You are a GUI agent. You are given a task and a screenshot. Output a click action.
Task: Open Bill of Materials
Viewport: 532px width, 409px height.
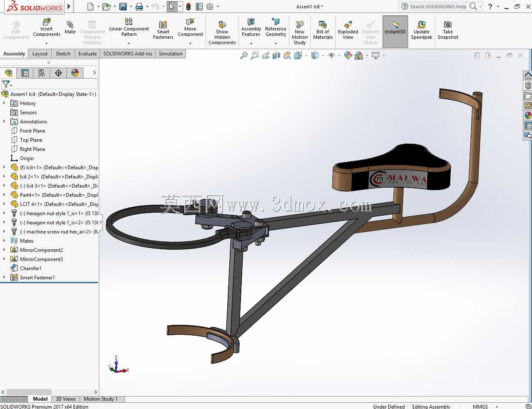[323, 30]
